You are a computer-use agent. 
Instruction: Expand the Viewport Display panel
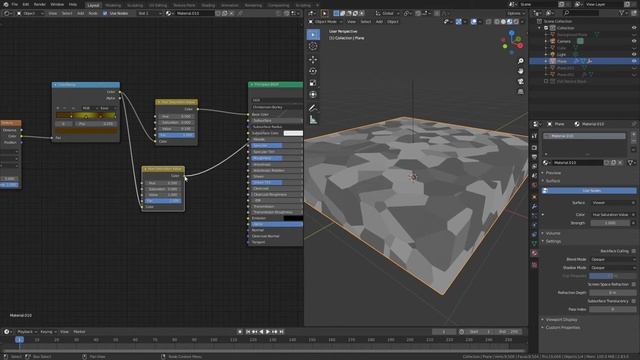[x=561, y=319]
